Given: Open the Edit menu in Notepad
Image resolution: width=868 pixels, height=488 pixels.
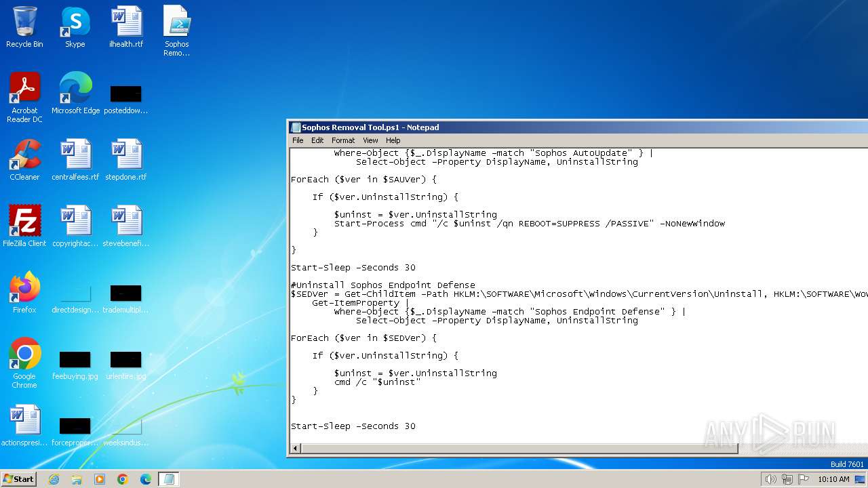Looking at the screenshot, I should click(x=317, y=140).
